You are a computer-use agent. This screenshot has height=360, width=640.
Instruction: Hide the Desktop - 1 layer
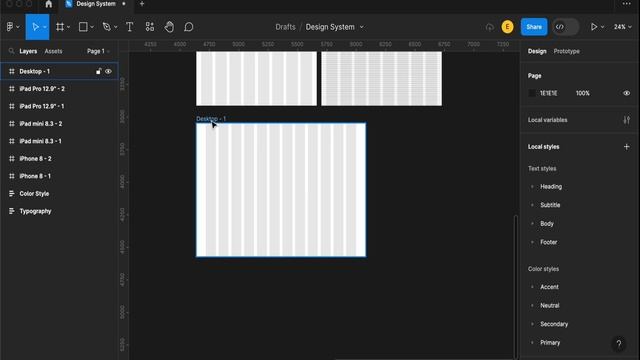108,71
